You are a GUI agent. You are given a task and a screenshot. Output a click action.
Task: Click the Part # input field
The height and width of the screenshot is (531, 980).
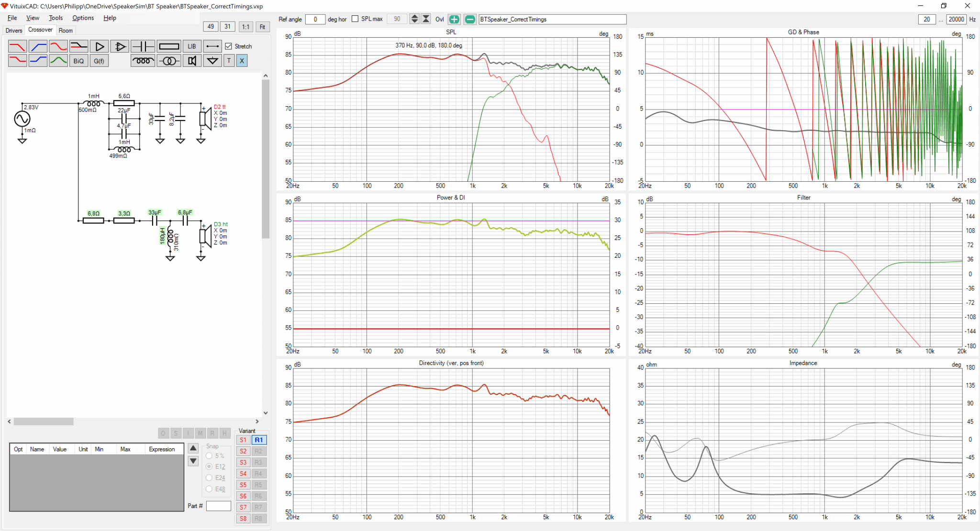coord(219,506)
